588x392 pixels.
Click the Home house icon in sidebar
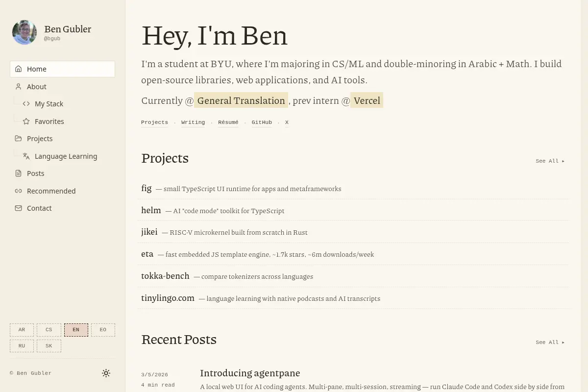click(x=19, y=69)
